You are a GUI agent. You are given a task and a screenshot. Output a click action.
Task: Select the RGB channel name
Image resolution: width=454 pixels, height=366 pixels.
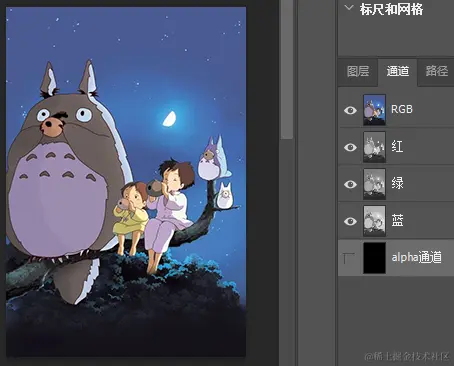[402, 109]
